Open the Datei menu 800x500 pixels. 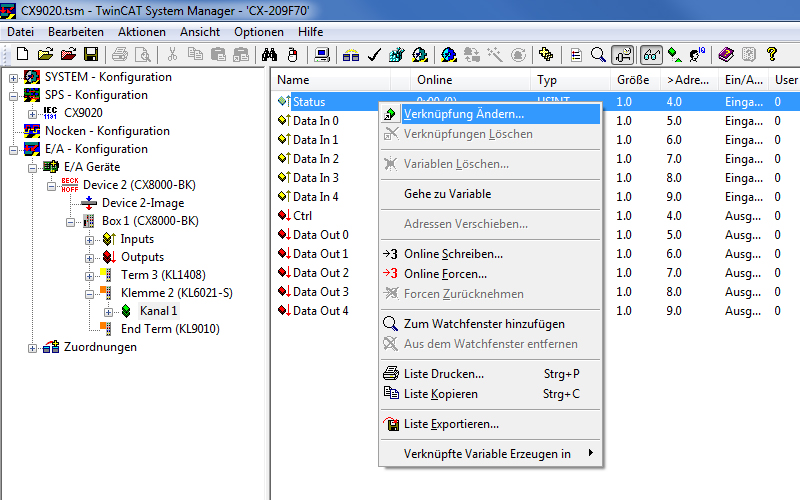click(20, 32)
